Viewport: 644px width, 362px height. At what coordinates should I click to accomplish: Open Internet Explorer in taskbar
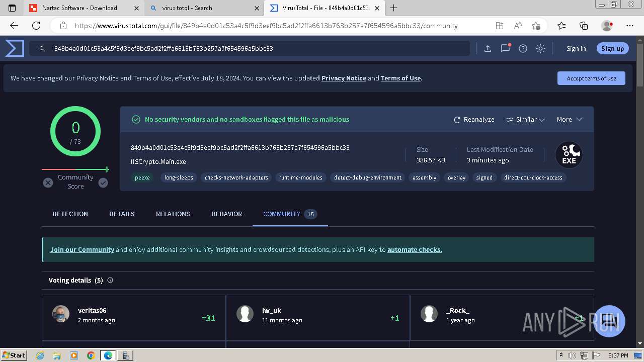[40, 355]
